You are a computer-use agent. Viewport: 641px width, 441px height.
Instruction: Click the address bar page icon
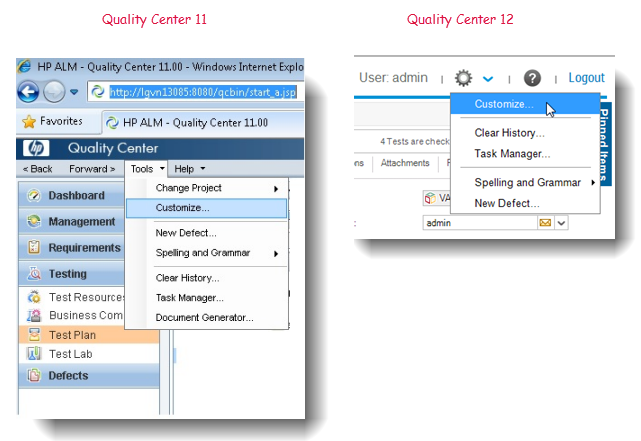click(98, 92)
